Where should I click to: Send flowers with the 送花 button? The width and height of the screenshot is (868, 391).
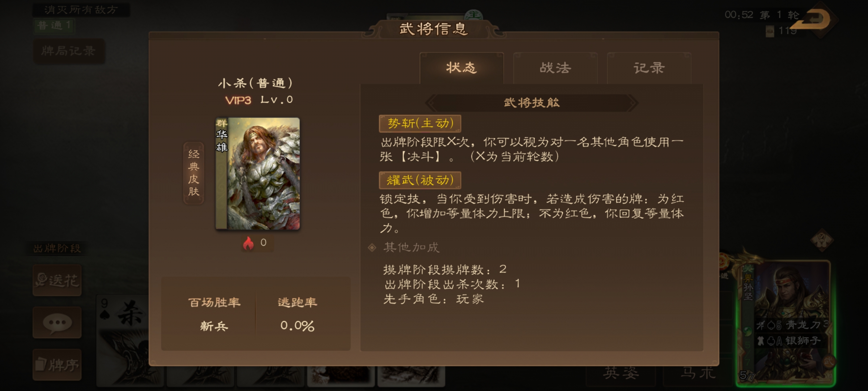[57, 280]
